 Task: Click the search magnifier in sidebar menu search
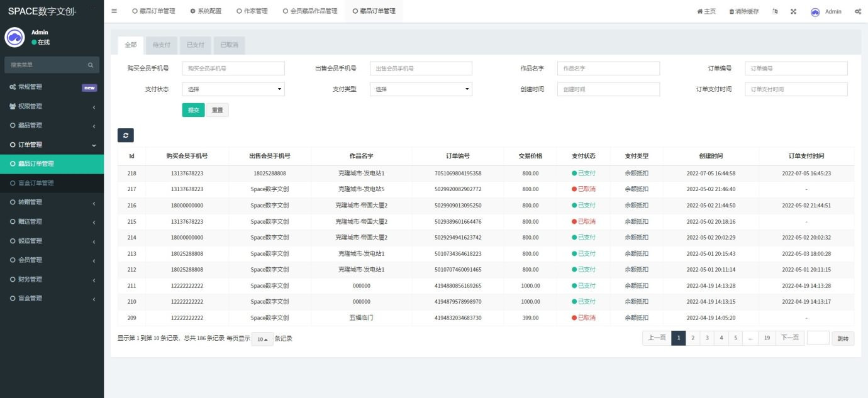[91, 65]
